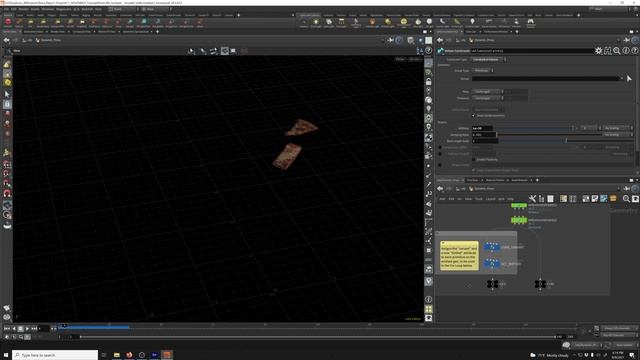The width and height of the screenshot is (640, 360).
Task: Open the Main radial menu dropdown
Action: click(157, 9)
